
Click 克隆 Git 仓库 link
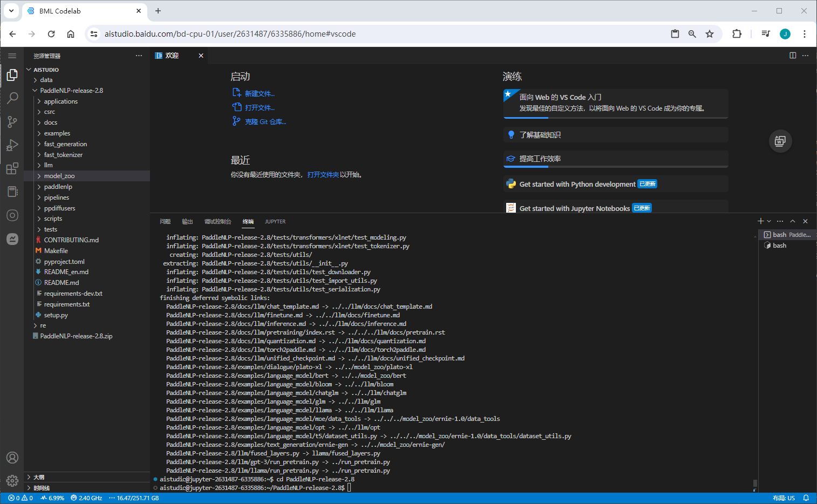tap(265, 122)
